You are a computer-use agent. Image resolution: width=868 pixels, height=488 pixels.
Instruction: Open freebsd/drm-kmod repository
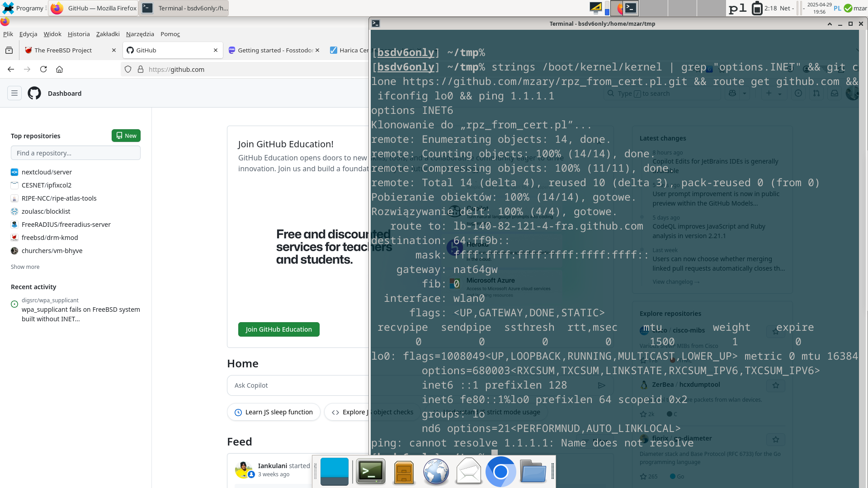tap(50, 238)
